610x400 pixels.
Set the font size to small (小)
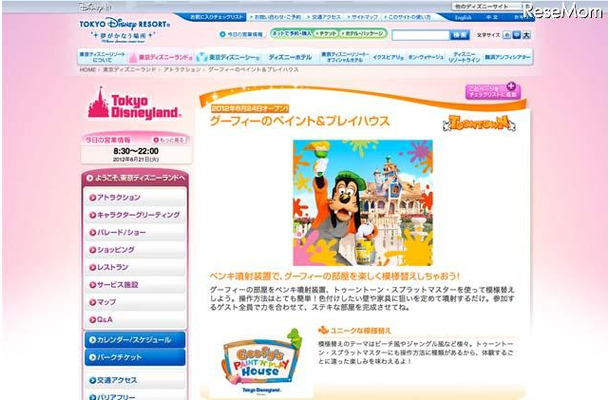point(507,35)
